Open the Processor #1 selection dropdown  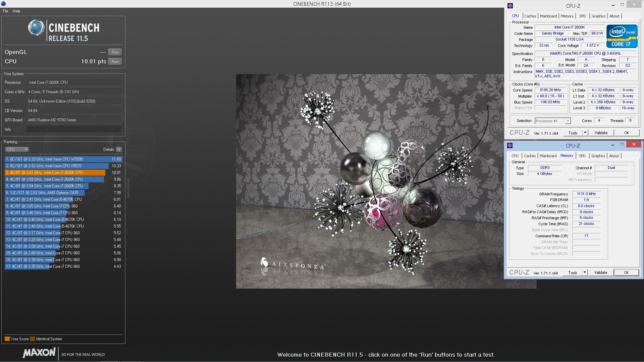click(x=552, y=121)
